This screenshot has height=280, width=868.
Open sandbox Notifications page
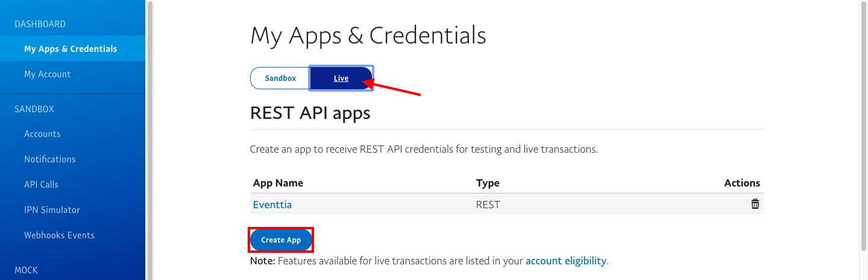pyautogui.click(x=49, y=159)
